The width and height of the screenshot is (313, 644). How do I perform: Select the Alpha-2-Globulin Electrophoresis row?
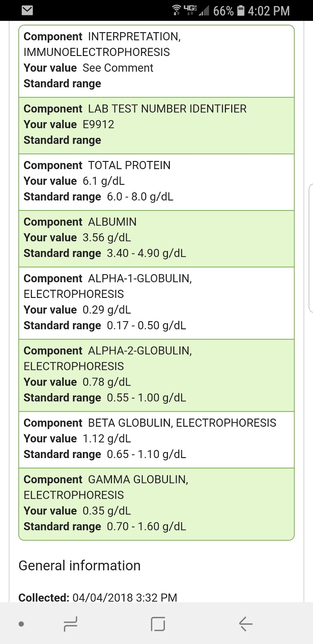(156, 375)
